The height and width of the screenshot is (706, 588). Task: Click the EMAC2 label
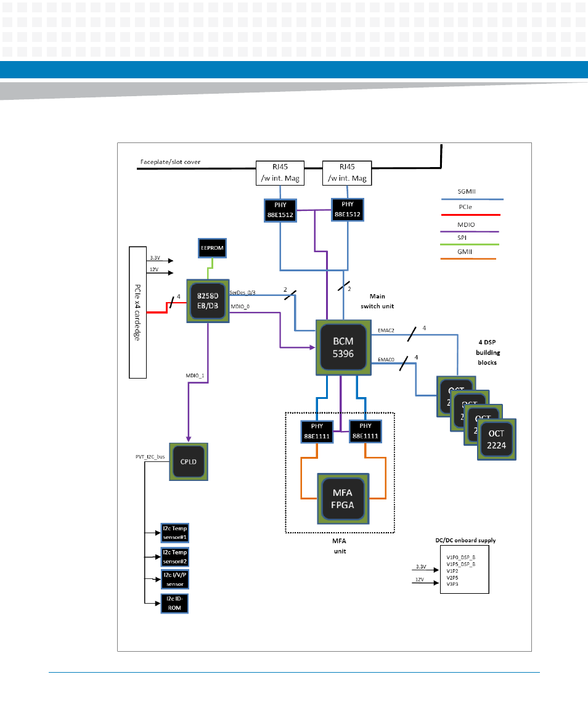(386, 330)
